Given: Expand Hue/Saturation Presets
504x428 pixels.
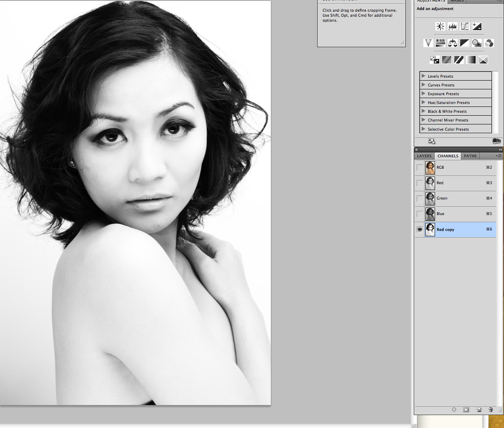Looking at the screenshot, I should pyautogui.click(x=423, y=102).
